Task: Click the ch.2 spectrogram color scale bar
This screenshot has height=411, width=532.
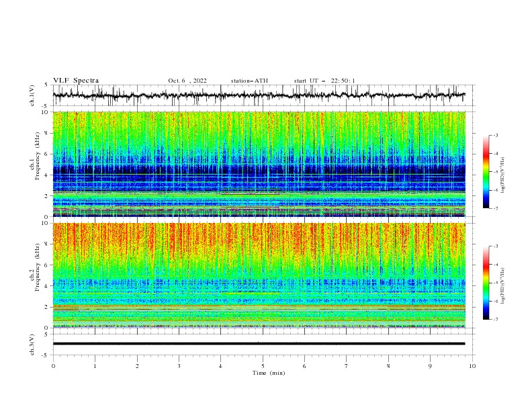Action: 486,283
